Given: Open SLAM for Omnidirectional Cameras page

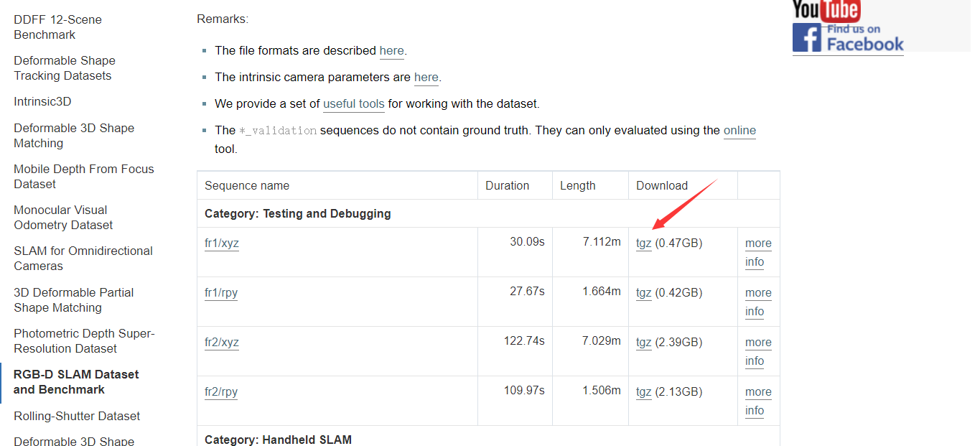Looking at the screenshot, I should (x=83, y=259).
